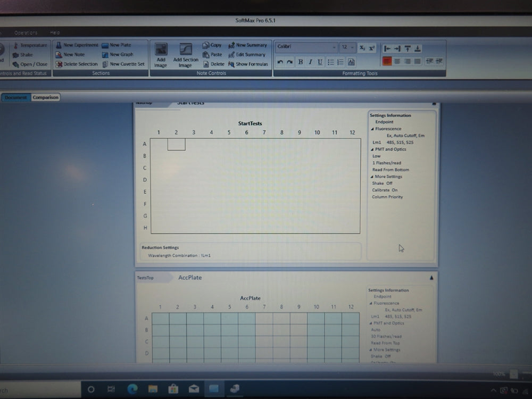Screen dimensions: 532x399
Task: Select well A1 in AccPlate grid
Action: pyautogui.click(x=161, y=318)
